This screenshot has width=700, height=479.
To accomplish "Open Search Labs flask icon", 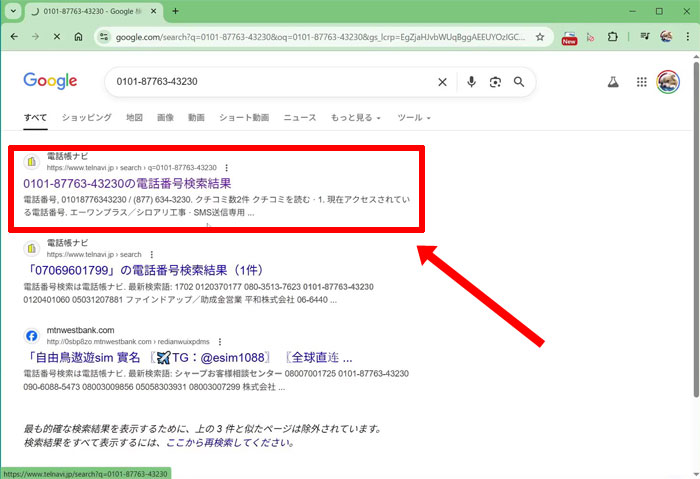I will pyautogui.click(x=613, y=82).
